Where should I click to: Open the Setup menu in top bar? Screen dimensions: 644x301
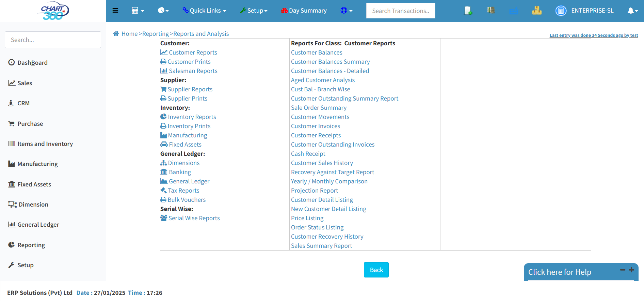(254, 11)
